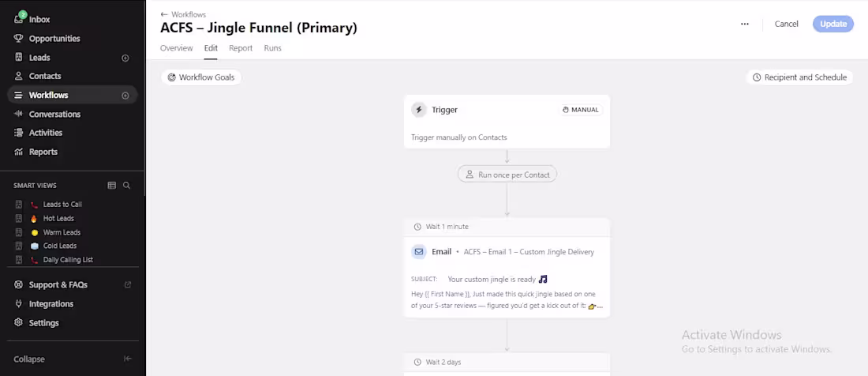Screen dimensions: 868x376
Task: Click the Update button
Action: pos(833,24)
